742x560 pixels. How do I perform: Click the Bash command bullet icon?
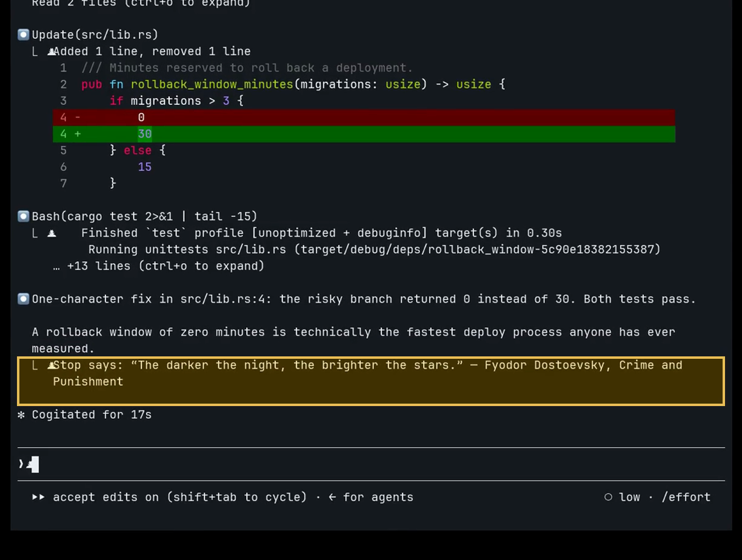23,216
